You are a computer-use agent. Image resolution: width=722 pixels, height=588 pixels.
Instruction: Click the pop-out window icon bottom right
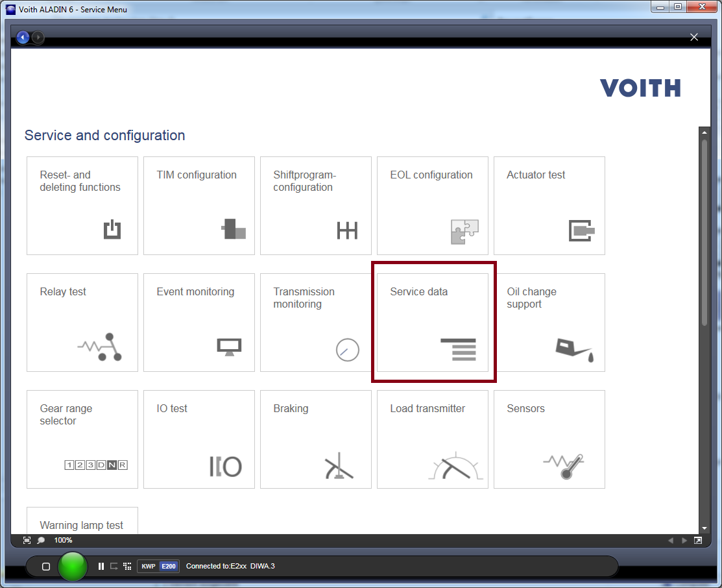[698, 541]
